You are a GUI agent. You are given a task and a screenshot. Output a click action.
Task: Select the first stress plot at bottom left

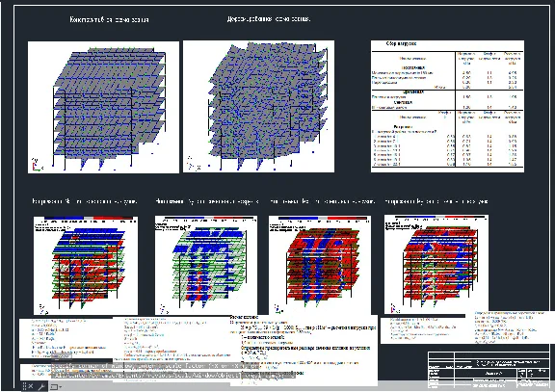click(86, 265)
